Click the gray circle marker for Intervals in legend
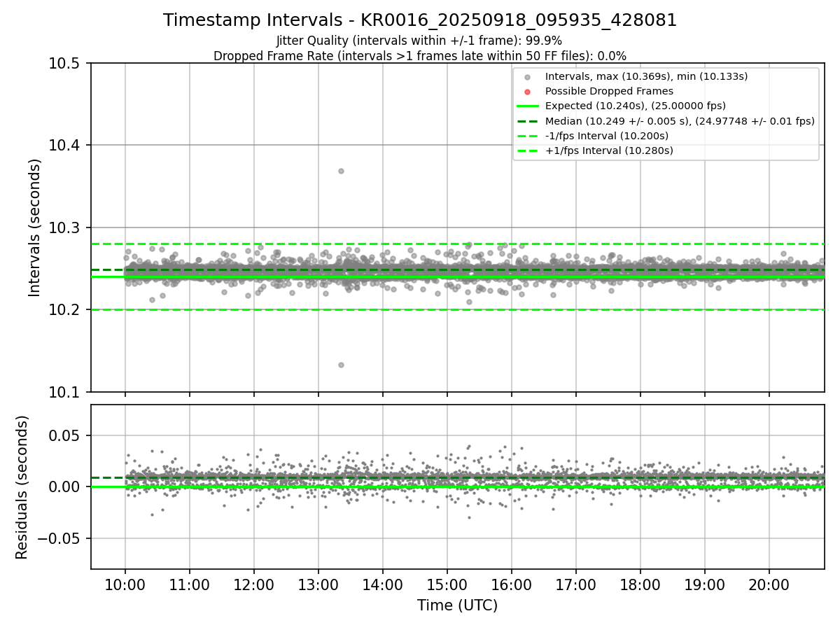This screenshot has width=840, height=630. point(528,77)
